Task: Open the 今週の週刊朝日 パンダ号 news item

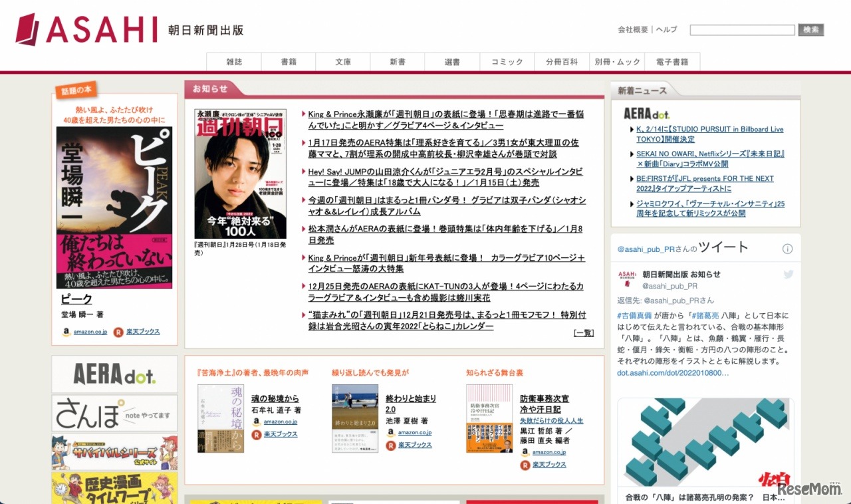Action: click(447, 205)
